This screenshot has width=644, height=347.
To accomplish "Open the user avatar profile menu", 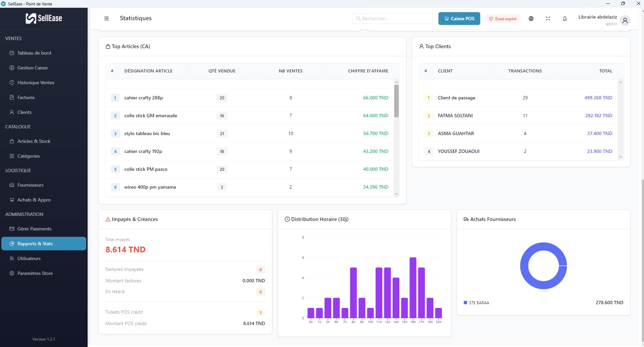I will (625, 21).
